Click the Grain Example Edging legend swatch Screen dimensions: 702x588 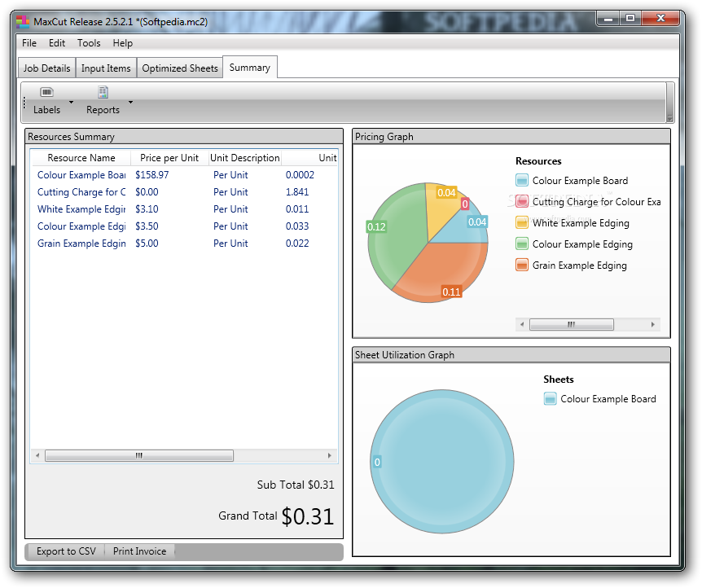click(x=522, y=265)
